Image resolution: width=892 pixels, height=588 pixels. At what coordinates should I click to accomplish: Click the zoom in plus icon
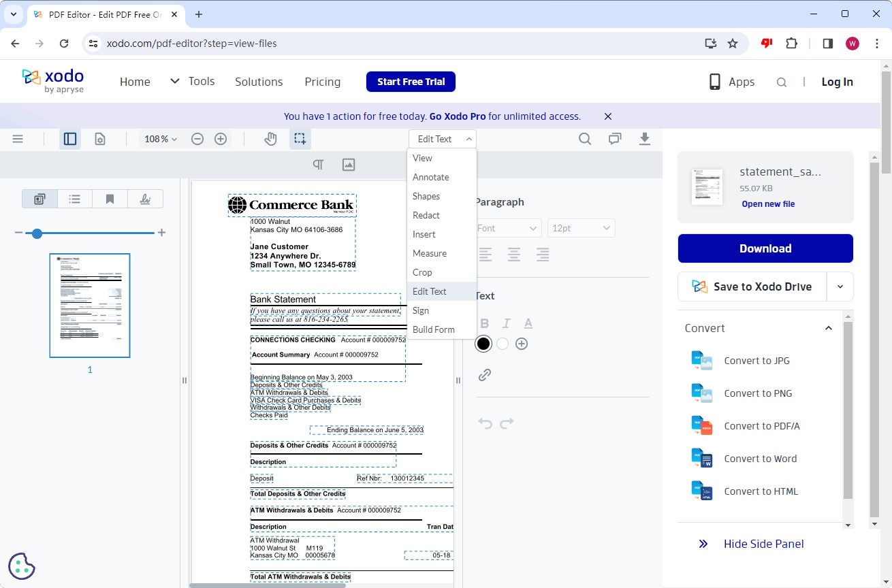coord(221,139)
